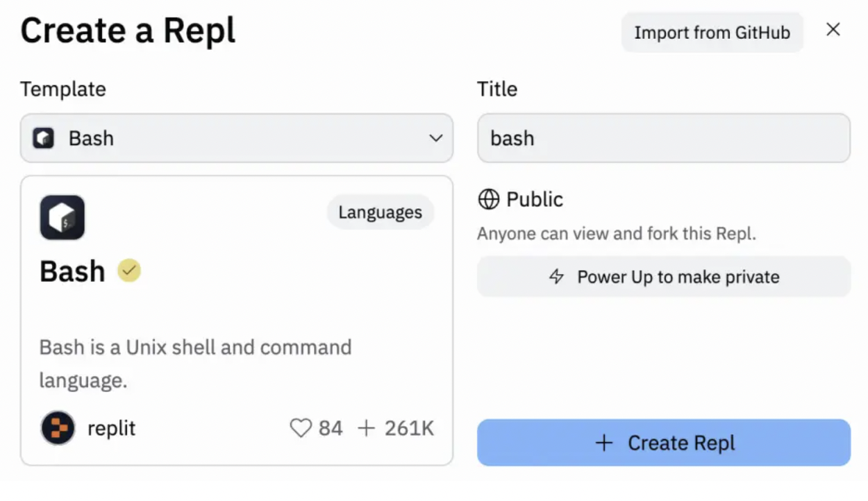Screen dimensions: 868x501
Task: Click the large Bash template logo
Action: click(62, 217)
